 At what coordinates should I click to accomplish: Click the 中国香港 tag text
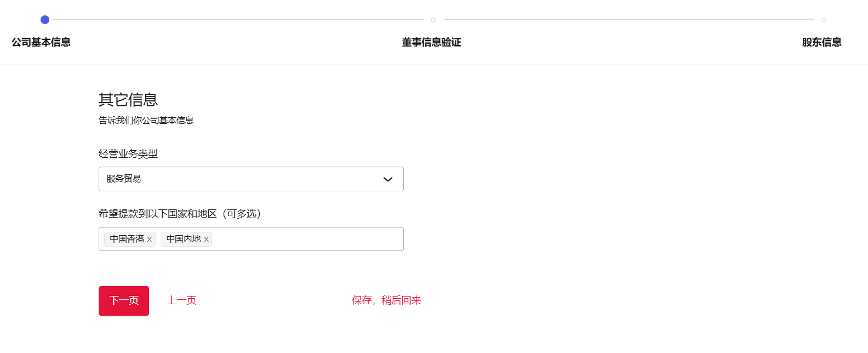127,239
